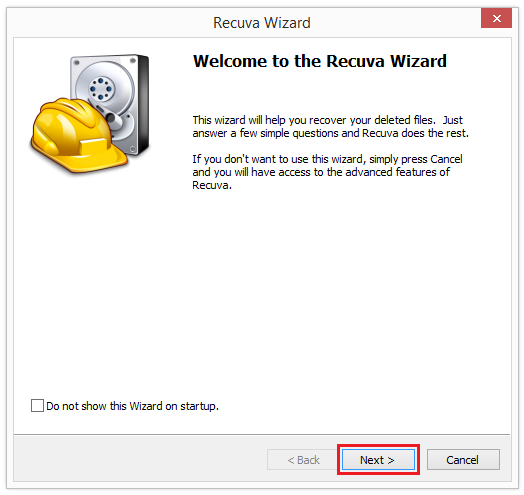Click the hard drive with helmet icon
This screenshot has height=495, width=524.
coord(90,114)
